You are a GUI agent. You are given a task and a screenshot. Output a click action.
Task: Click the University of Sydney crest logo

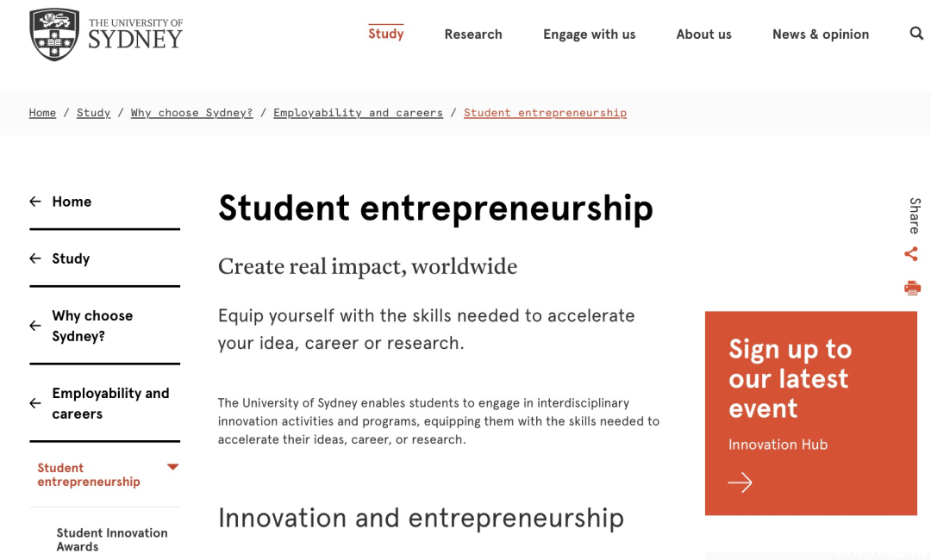[x=54, y=34]
